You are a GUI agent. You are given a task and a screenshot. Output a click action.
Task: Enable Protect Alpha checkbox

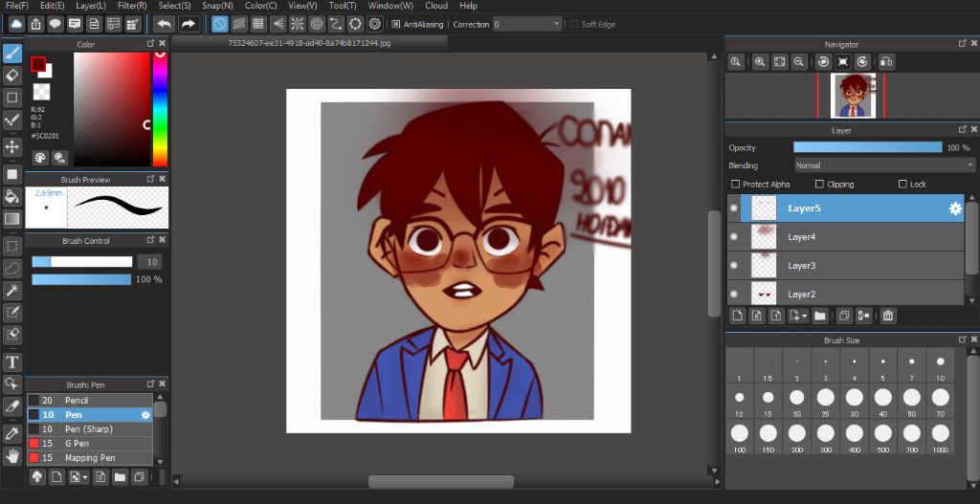click(x=736, y=185)
